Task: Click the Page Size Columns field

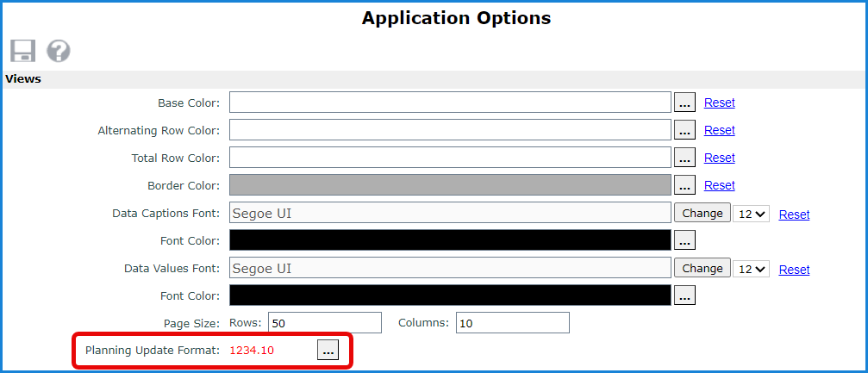Action: point(512,323)
